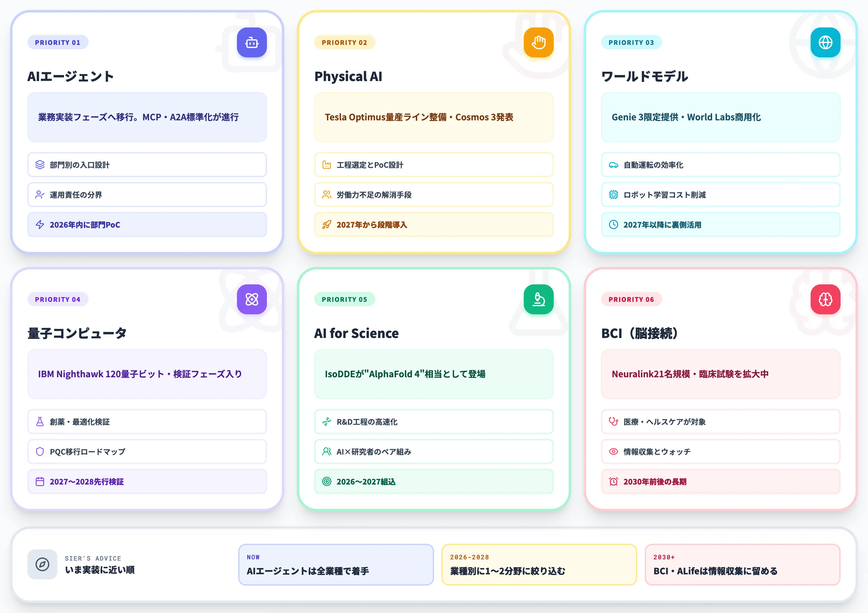The height and width of the screenshot is (613, 868).
Task: Click the clock icon next to 2027年以降に裏側活用
Action: [613, 224]
